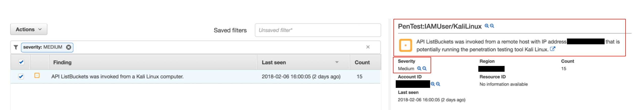
Task: Uncheck the API ListBuckets finding row checkbox
Action: coord(21,76)
